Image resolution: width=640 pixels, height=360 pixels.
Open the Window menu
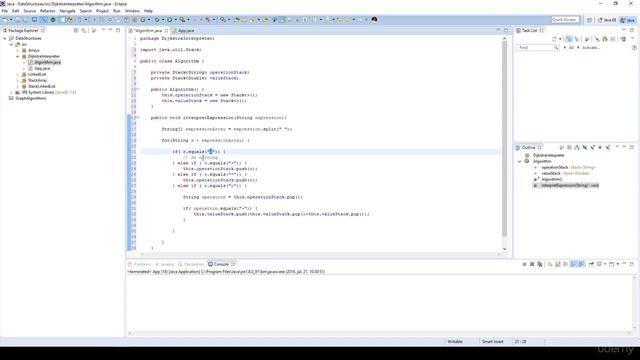pos(132,11)
